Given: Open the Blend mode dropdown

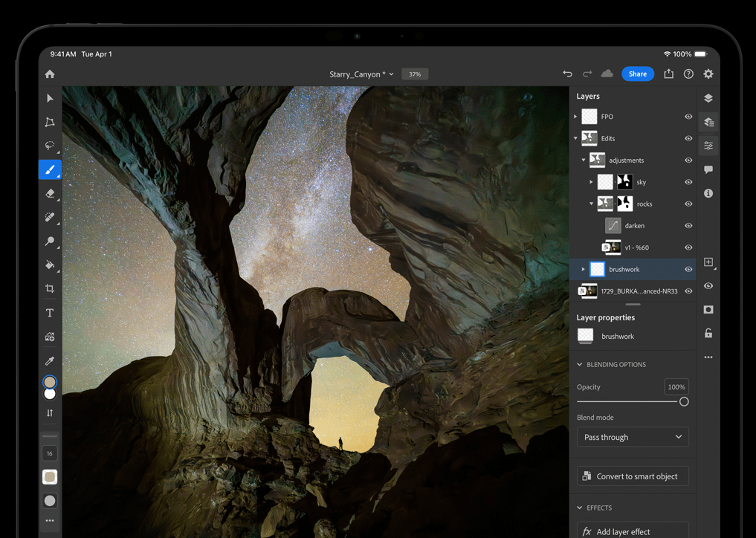Looking at the screenshot, I should [x=633, y=437].
